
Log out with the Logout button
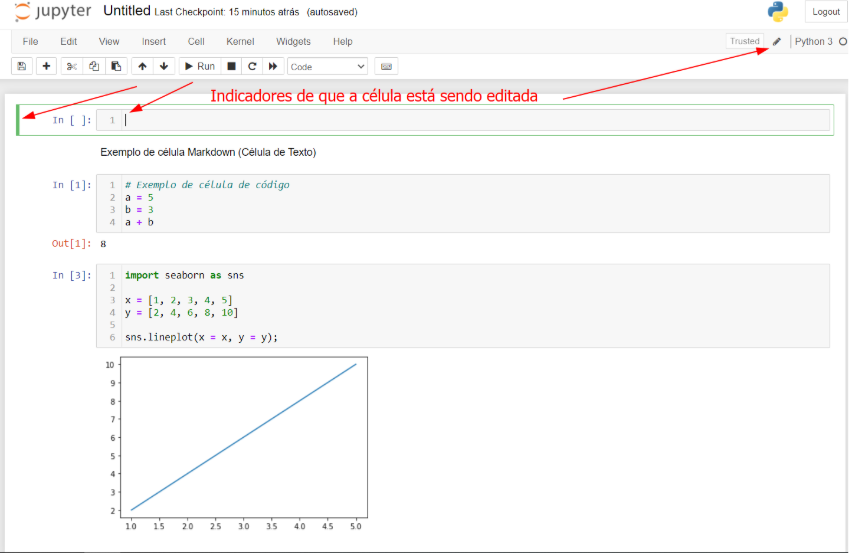tap(826, 12)
